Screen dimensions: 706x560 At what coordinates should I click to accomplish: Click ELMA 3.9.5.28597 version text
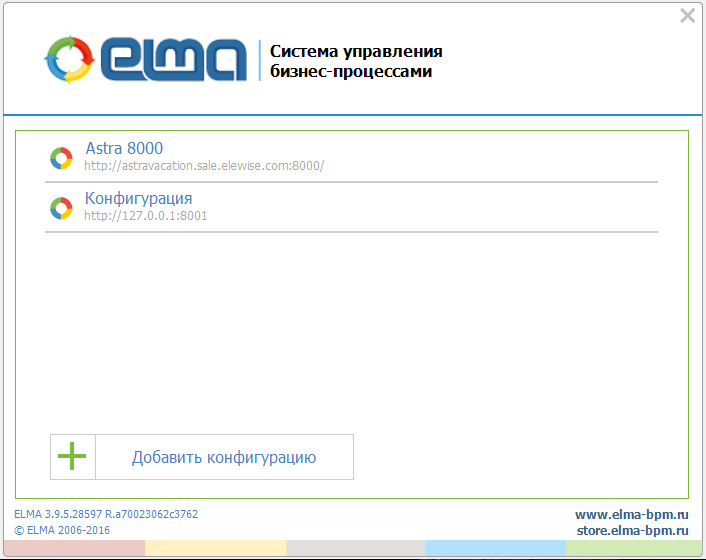click(106, 514)
